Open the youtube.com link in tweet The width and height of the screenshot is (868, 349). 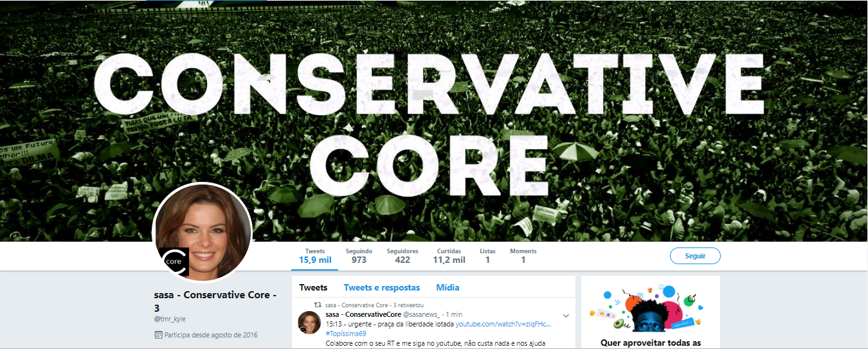[503, 324]
